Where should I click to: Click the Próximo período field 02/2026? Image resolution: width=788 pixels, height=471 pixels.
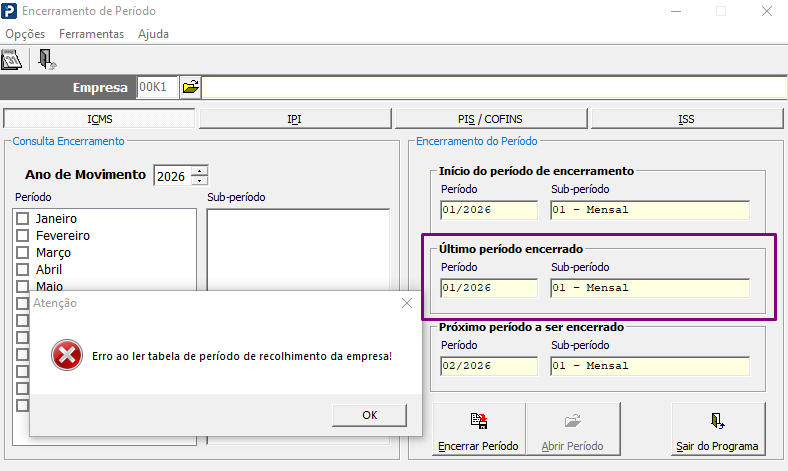pyautogui.click(x=489, y=366)
